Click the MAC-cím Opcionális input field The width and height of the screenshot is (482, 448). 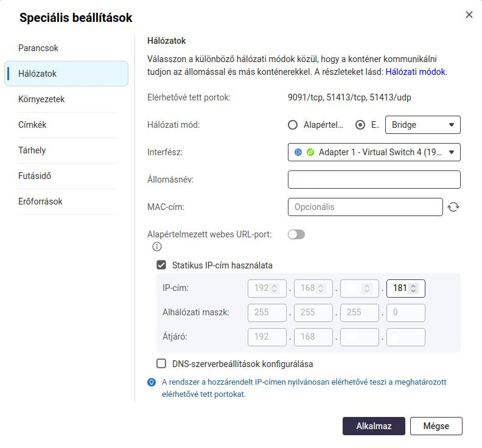365,207
